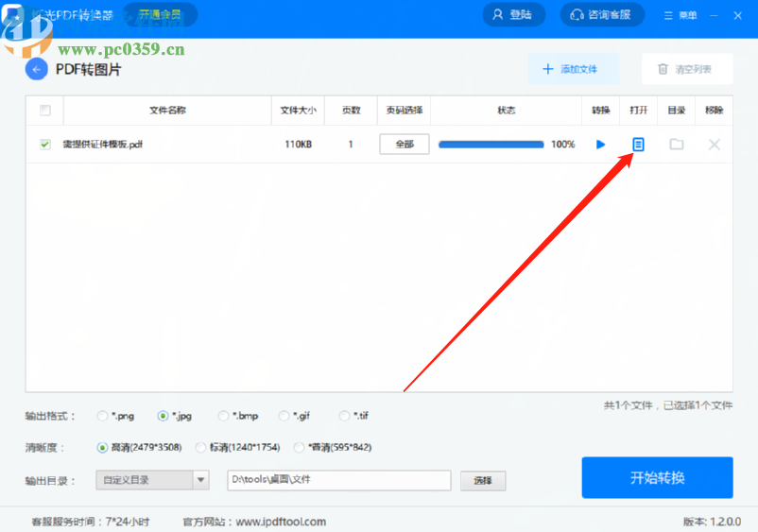
Task: Click the 100% progress bar
Action: pyautogui.click(x=491, y=145)
